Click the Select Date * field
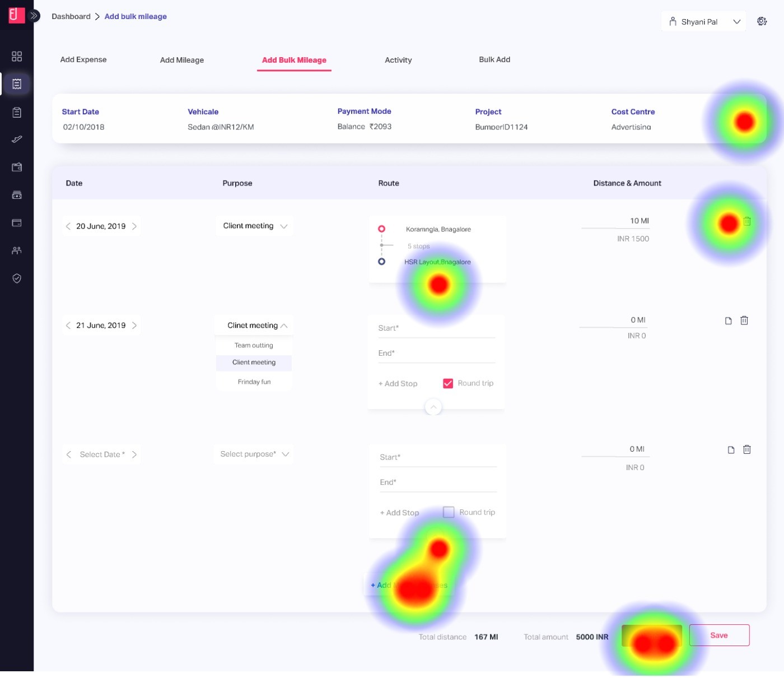The height and width of the screenshot is (678, 784). click(x=102, y=454)
